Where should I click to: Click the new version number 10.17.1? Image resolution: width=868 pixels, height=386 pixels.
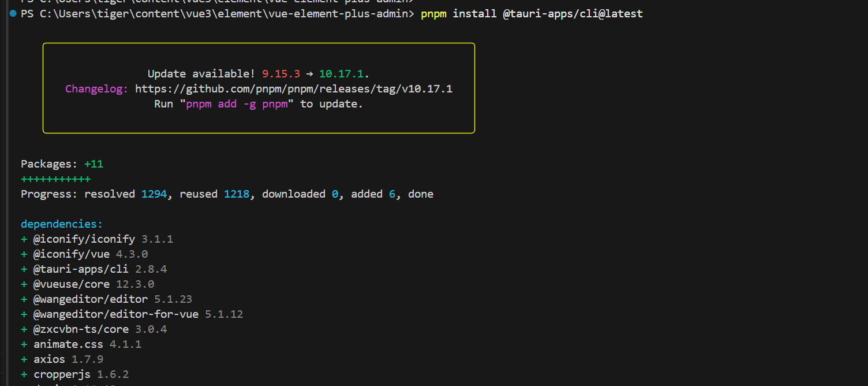(341, 74)
